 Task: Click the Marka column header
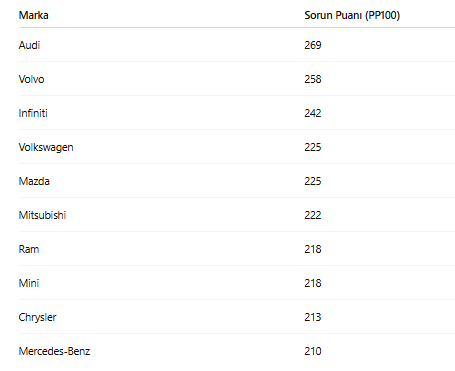34,15
